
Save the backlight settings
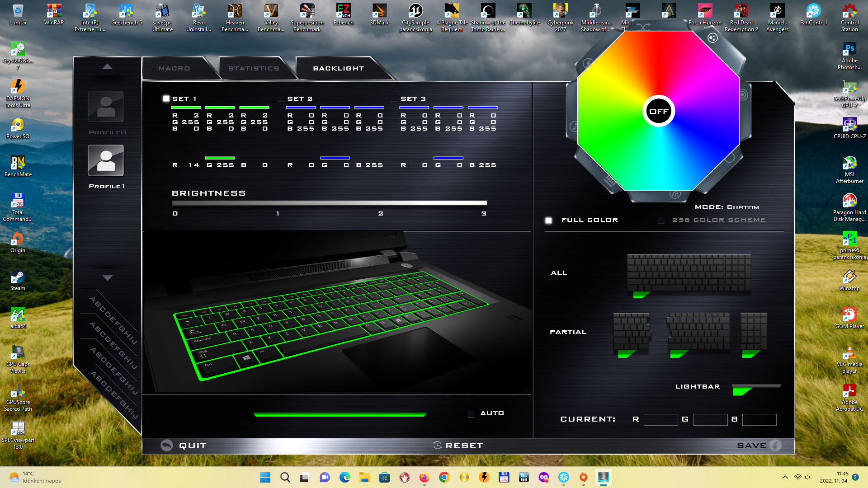759,446
